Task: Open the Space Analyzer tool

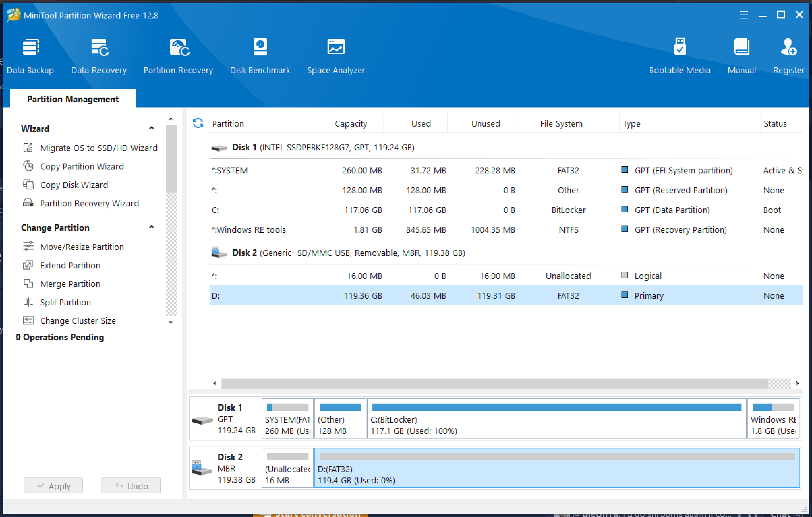Action: pos(336,56)
